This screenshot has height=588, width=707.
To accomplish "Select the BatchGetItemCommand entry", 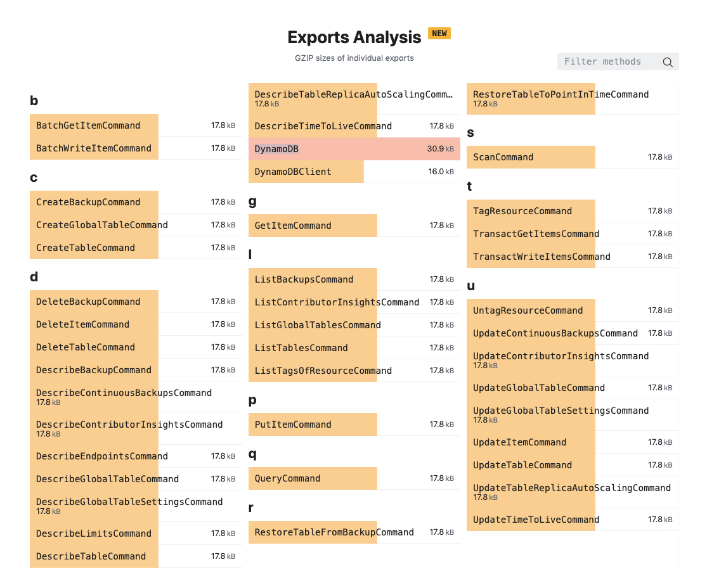I will click(93, 125).
